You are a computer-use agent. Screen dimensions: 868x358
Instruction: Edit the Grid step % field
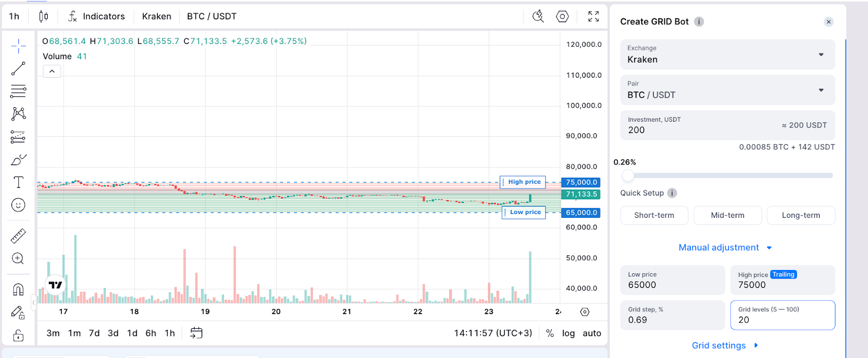(x=673, y=315)
